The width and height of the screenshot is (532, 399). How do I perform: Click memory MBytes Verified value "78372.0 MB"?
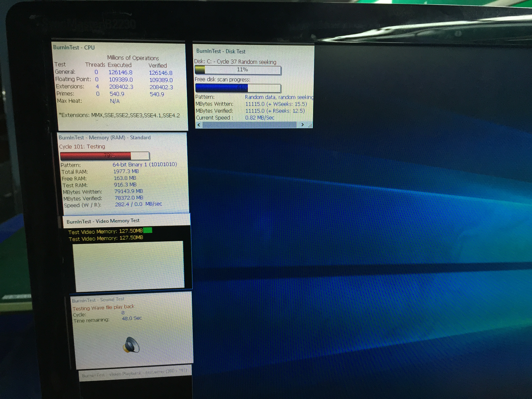(129, 198)
